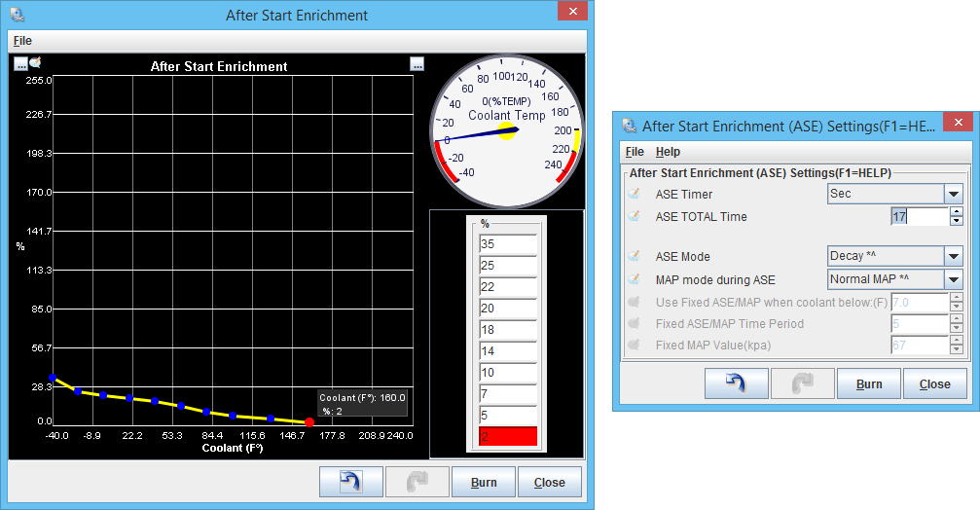Select the table cell with value 10
Screen dimensions: 980x510
click(x=508, y=372)
